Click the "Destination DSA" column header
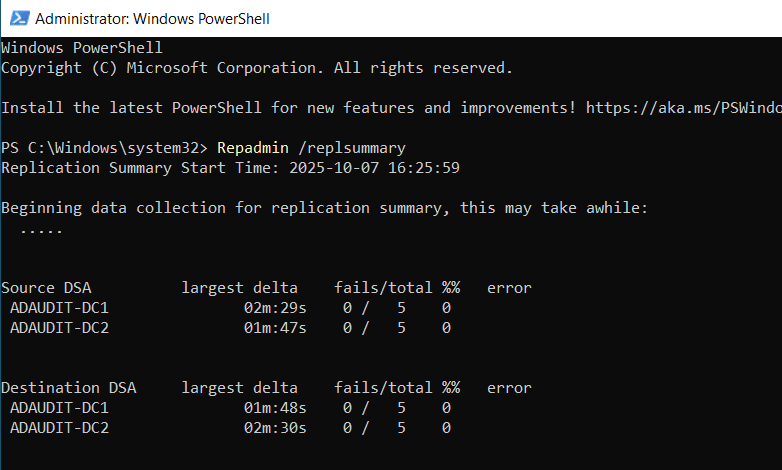Screen dimensions: 782x470 coord(68,387)
